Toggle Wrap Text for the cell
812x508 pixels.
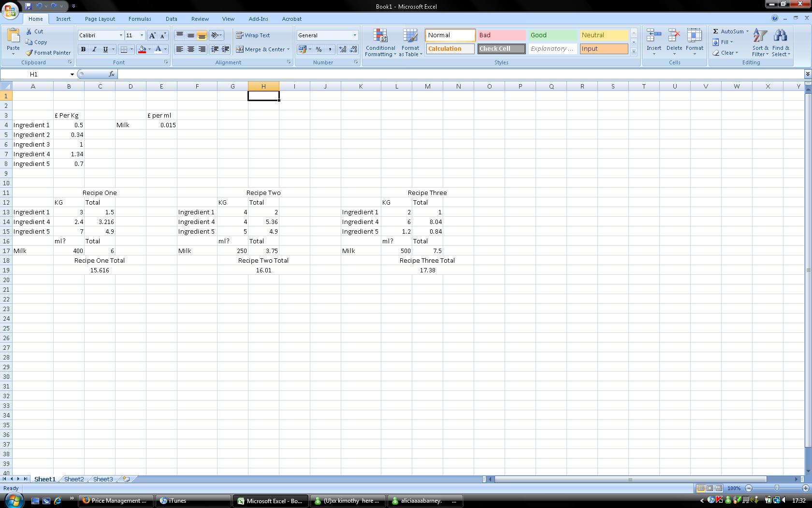pos(253,35)
